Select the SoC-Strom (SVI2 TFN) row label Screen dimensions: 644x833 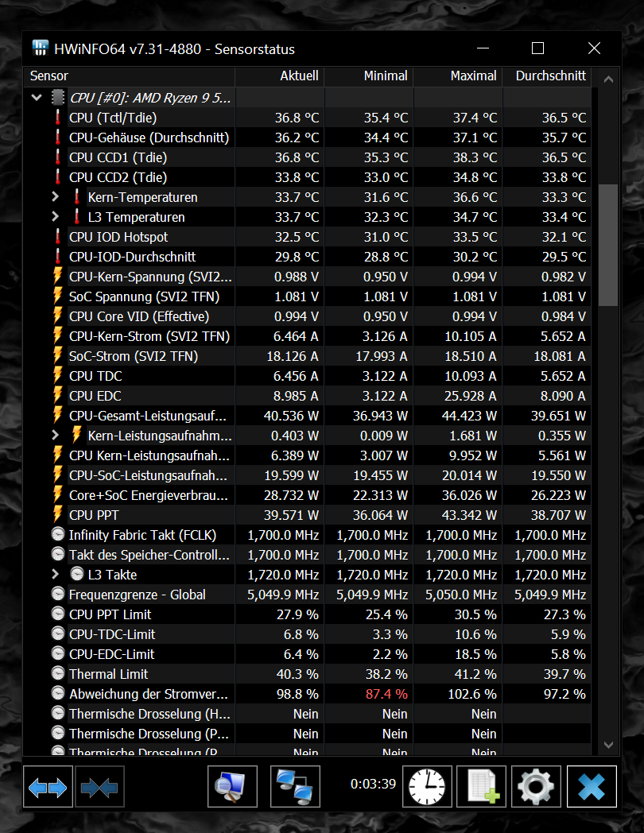[x=134, y=356]
